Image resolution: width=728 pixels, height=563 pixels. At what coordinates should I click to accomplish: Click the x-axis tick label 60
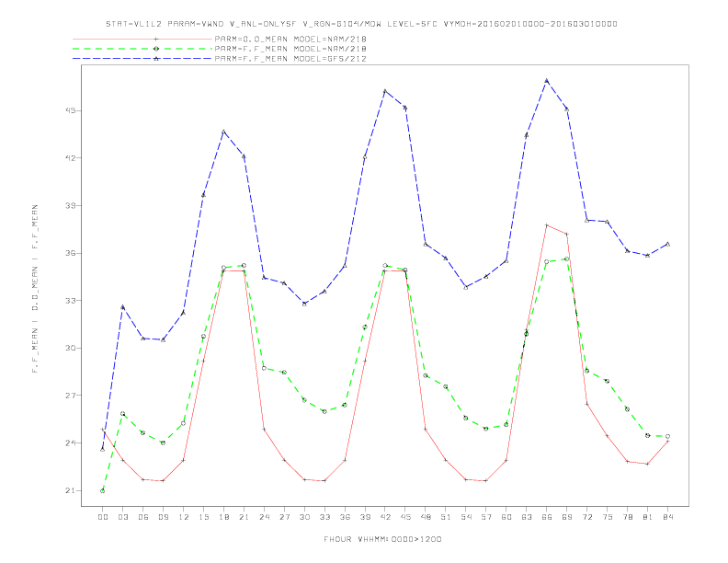506,517
